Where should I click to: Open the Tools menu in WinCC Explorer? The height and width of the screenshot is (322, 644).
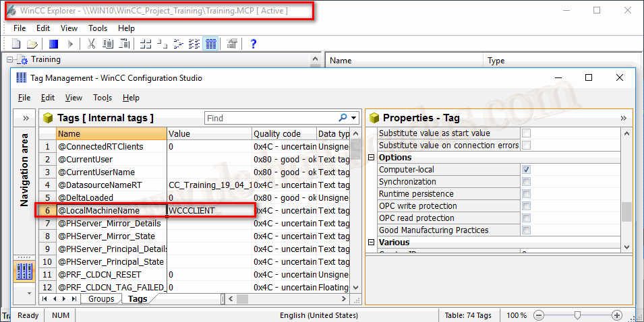[x=98, y=28]
